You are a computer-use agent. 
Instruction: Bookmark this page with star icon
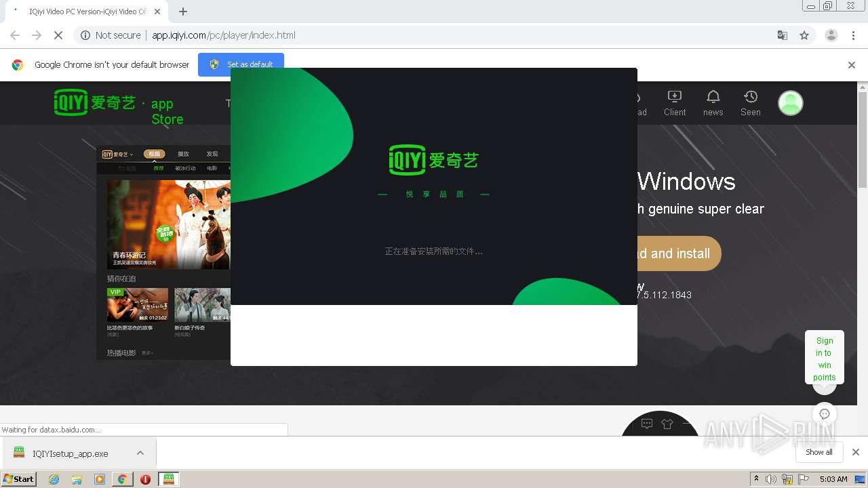pos(804,35)
